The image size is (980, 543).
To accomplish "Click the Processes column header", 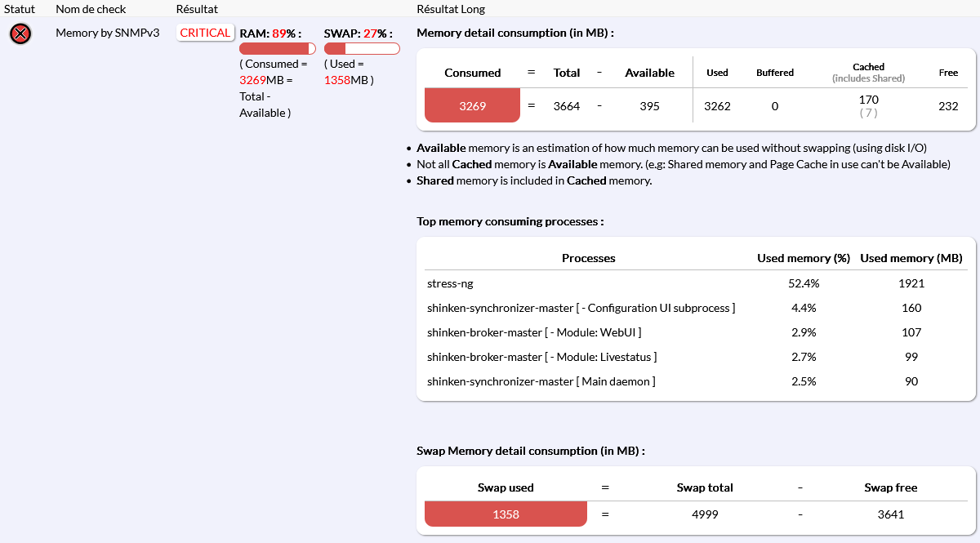I will pyautogui.click(x=588, y=258).
